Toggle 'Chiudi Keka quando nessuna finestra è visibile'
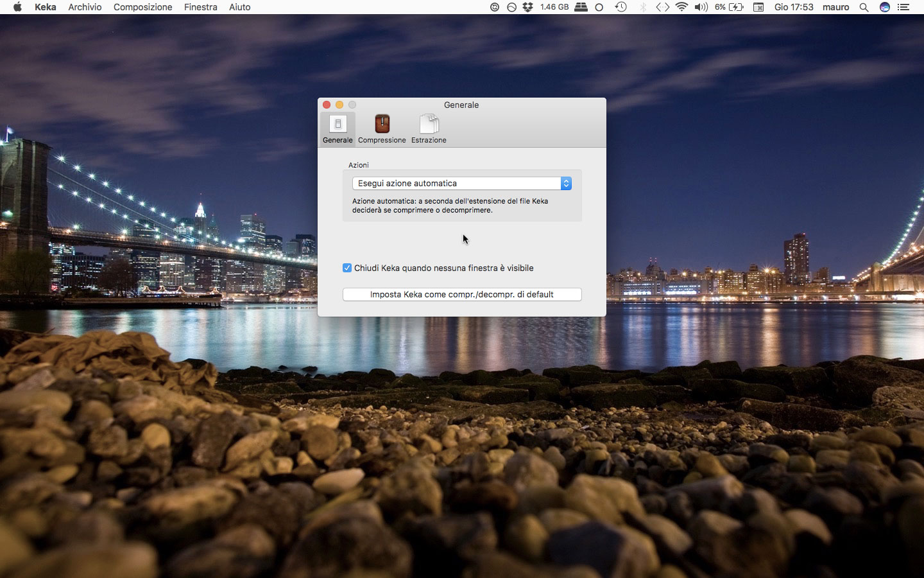This screenshot has width=924, height=578. 347,268
